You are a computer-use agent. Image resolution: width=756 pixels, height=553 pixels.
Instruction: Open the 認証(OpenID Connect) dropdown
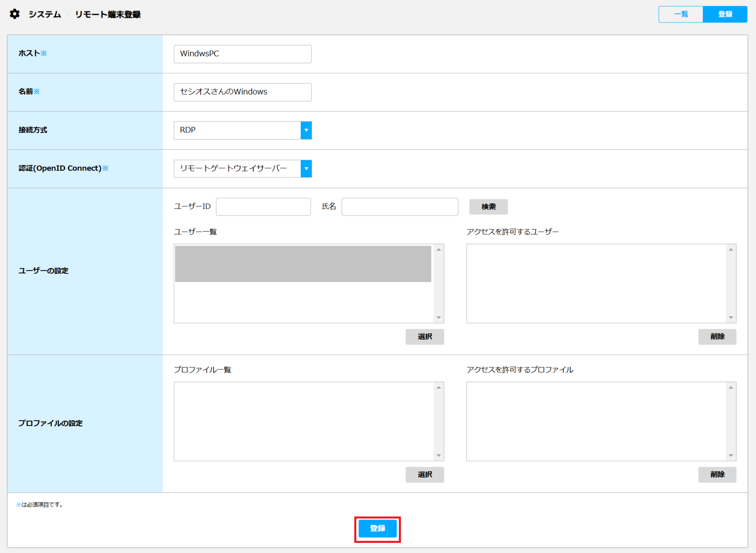[242, 168]
